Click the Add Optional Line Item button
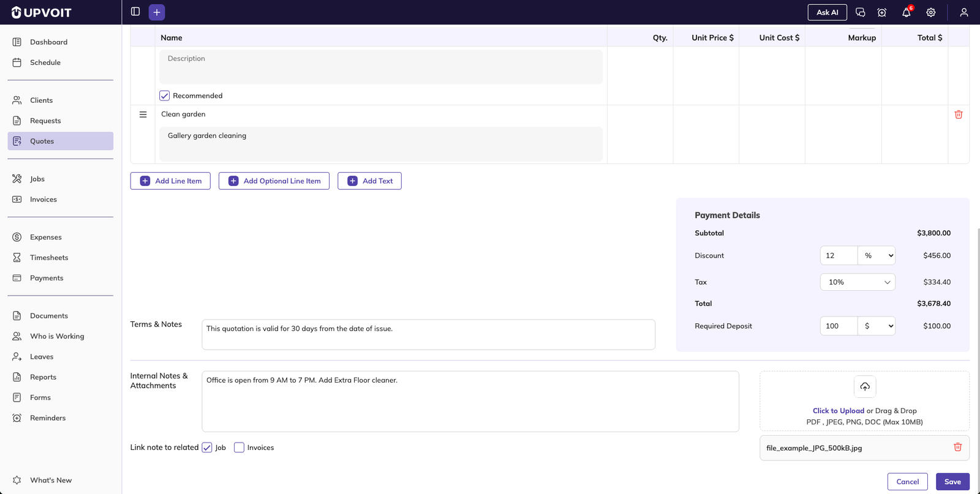This screenshot has height=494, width=980. coord(274,181)
